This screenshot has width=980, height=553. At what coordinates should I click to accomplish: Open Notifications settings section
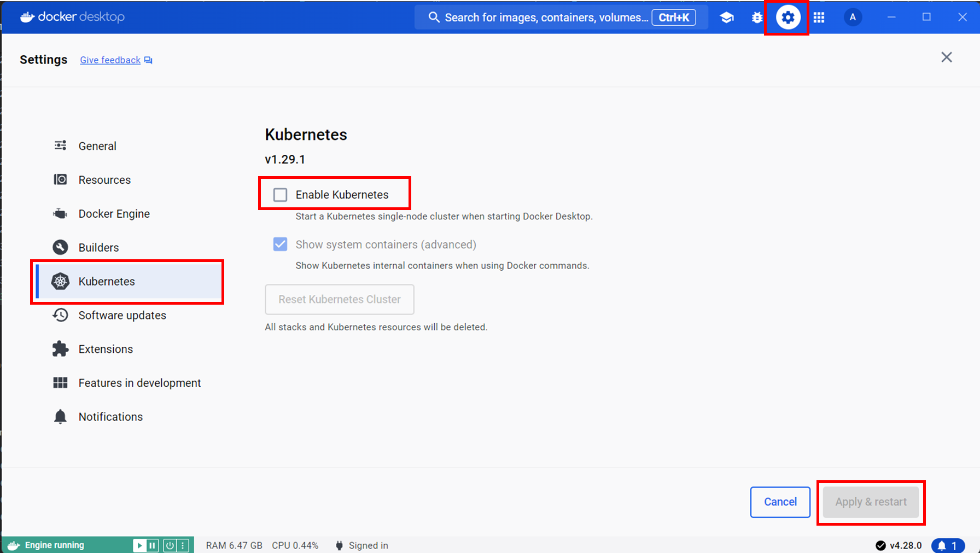click(129, 417)
